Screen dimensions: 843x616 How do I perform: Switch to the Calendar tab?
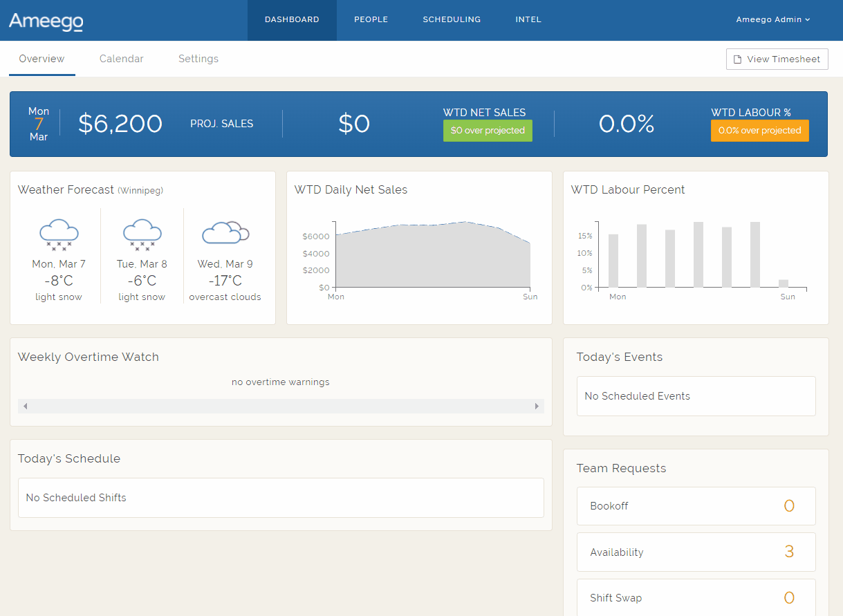(121, 59)
